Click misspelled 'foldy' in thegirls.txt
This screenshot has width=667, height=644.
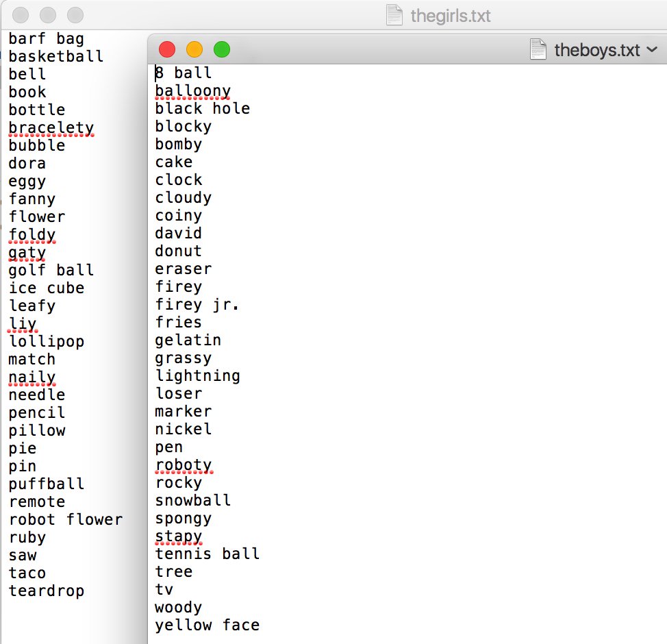point(32,235)
